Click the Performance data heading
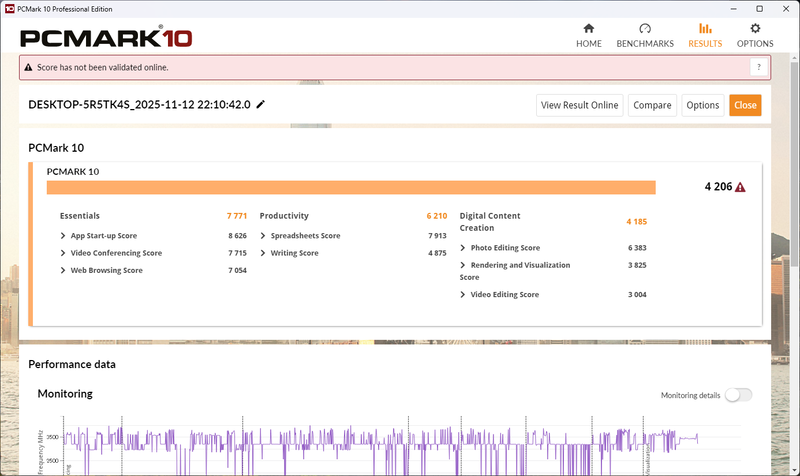Screen dimensions: 800x476 tap(72, 364)
